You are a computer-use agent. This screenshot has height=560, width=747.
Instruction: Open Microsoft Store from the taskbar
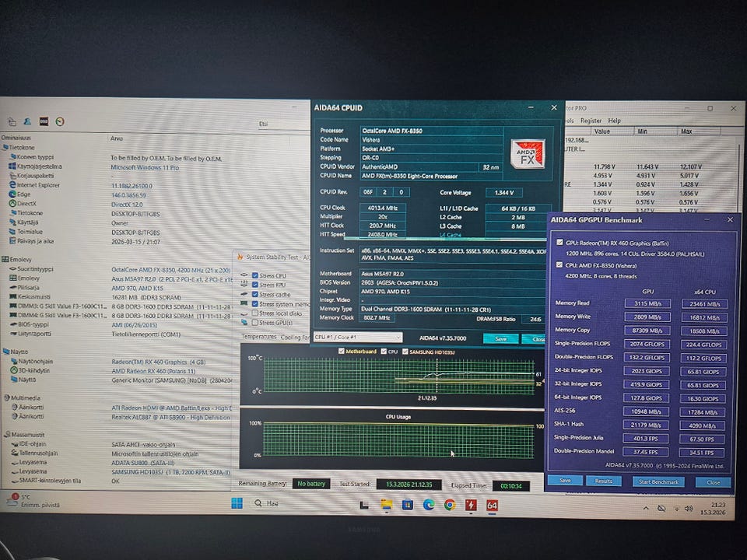407,505
